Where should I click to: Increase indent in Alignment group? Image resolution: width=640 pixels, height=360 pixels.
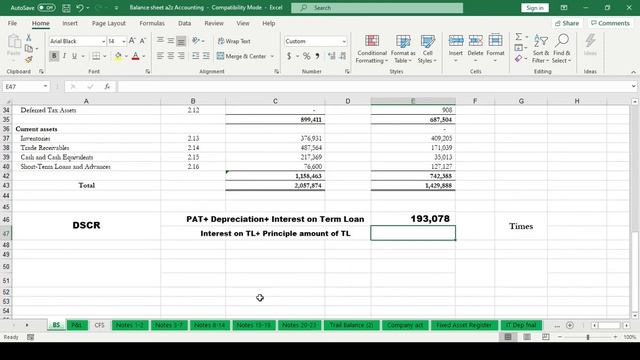click(206, 56)
